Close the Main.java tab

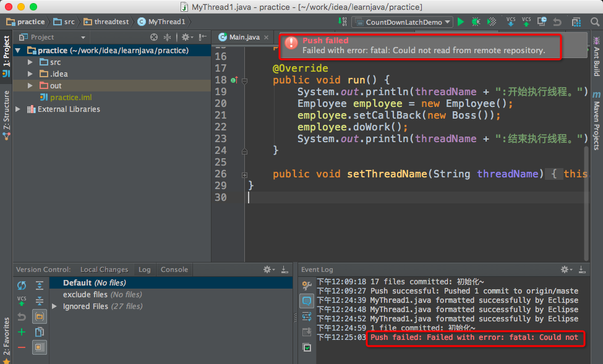pos(266,37)
